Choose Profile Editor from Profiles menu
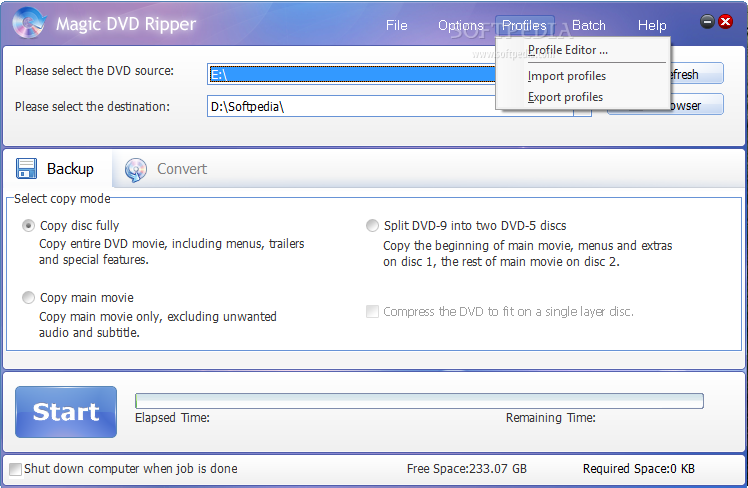This screenshot has height=488, width=748. [568, 50]
